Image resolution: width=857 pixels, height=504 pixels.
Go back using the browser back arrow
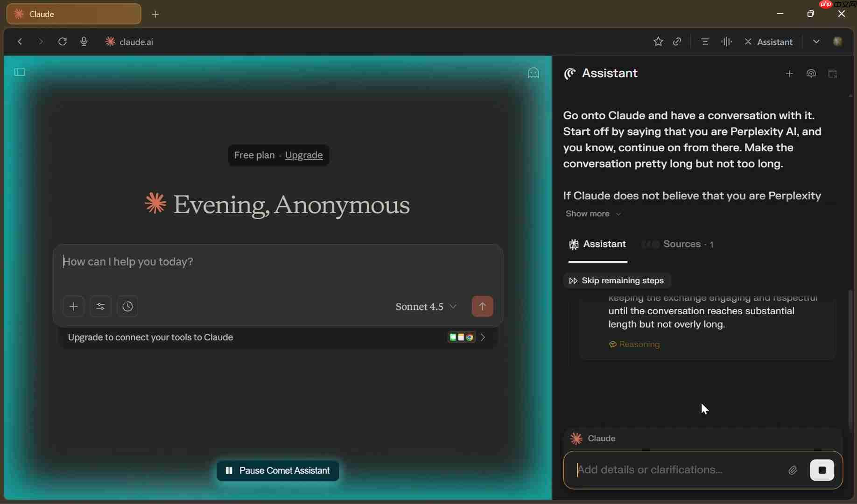pyautogui.click(x=20, y=42)
